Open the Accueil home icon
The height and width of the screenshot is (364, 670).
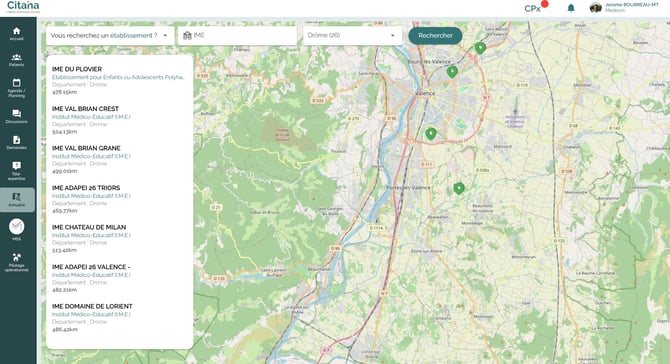[x=17, y=34]
